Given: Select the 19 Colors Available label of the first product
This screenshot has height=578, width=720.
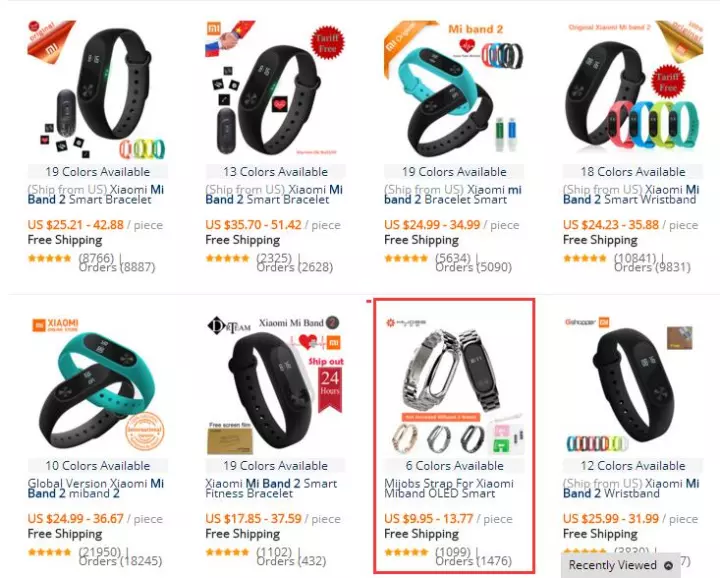Looking at the screenshot, I should click(x=98, y=172).
